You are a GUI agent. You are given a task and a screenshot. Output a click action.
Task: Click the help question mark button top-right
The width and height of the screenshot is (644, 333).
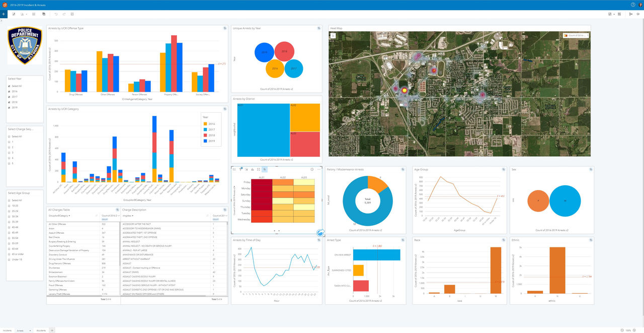coord(632,5)
